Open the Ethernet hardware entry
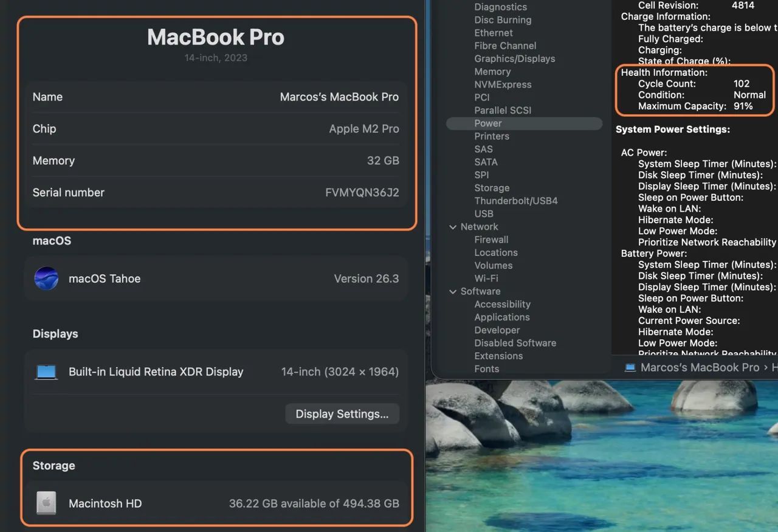This screenshot has width=778, height=532. pyautogui.click(x=494, y=33)
